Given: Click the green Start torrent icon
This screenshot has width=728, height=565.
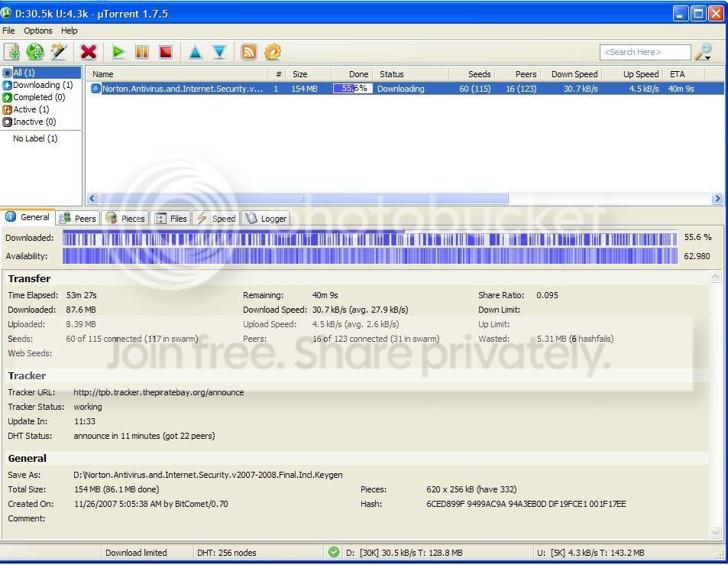Looking at the screenshot, I should pos(118,52).
